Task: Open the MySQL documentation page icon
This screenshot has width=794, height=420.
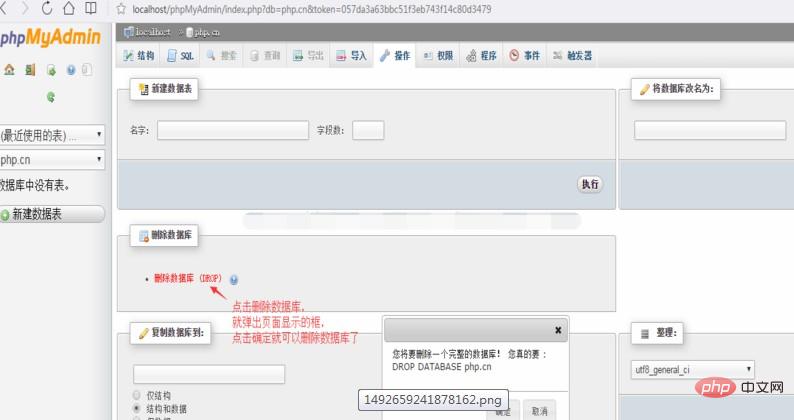Action: pos(87,69)
